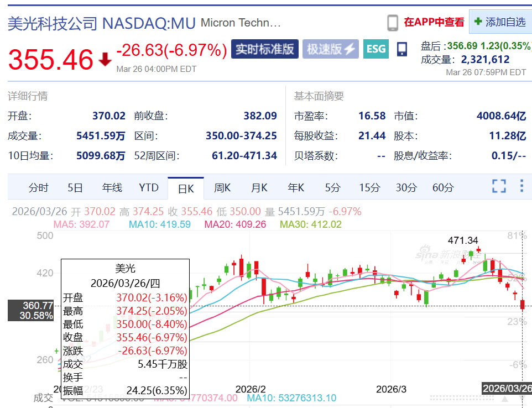
Task: Click the MA30: 412.02 indicator label
Action: click(310, 224)
